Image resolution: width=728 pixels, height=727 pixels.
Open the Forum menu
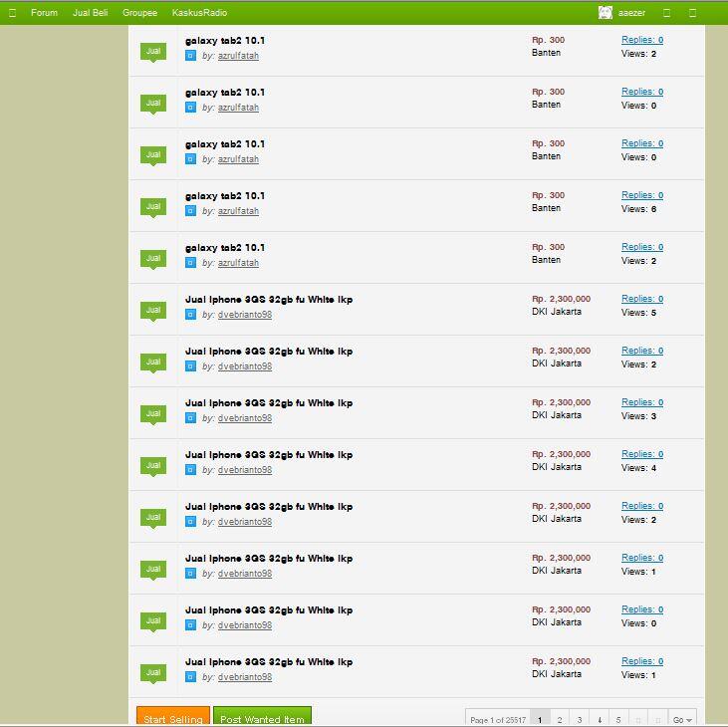44,13
